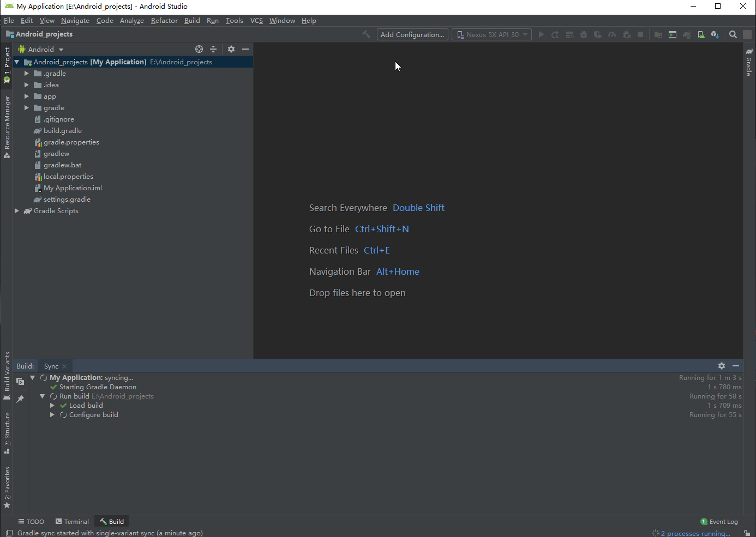Click the Profile app gauge icon
Viewport: 756px width, 537px height.
pyautogui.click(x=612, y=34)
